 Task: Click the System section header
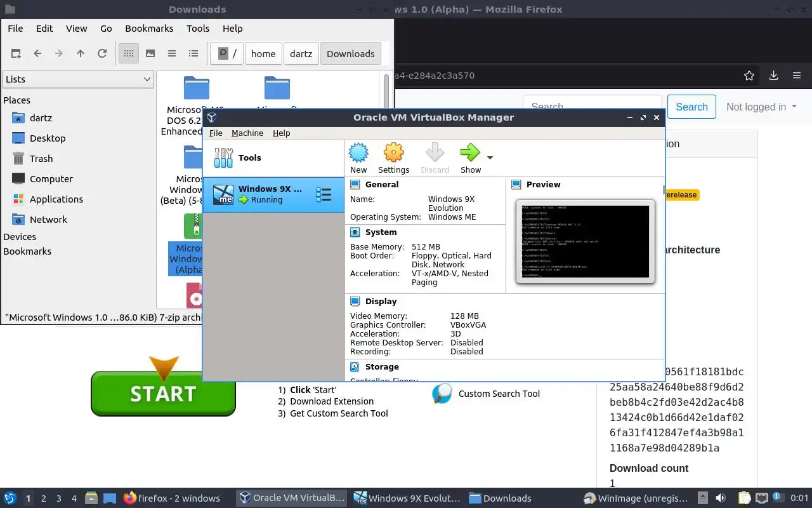click(x=381, y=232)
